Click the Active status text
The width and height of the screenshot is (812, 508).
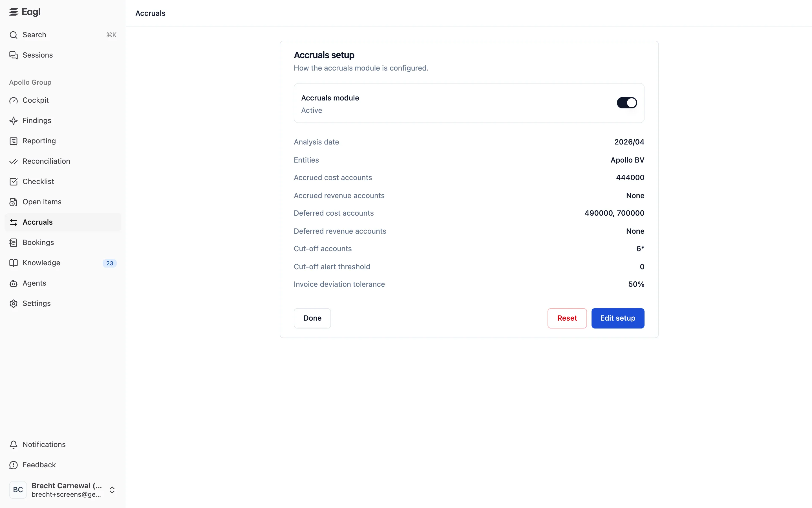point(311,111)
